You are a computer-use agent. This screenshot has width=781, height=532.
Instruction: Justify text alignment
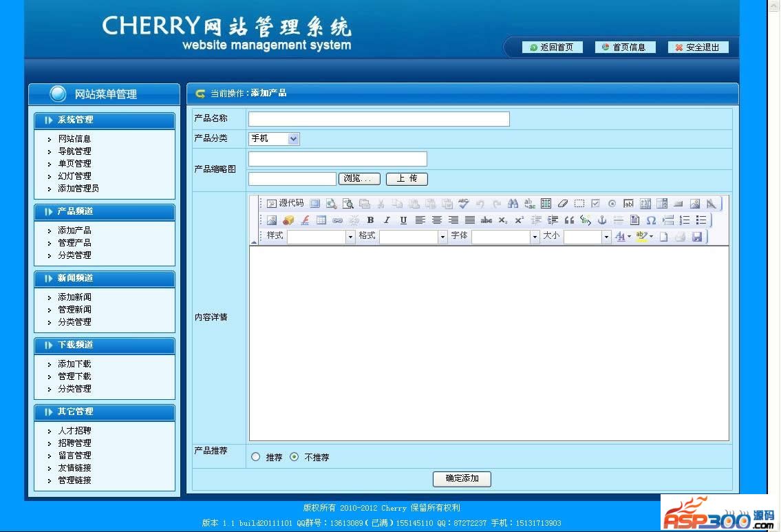click(x=470, y=220)
